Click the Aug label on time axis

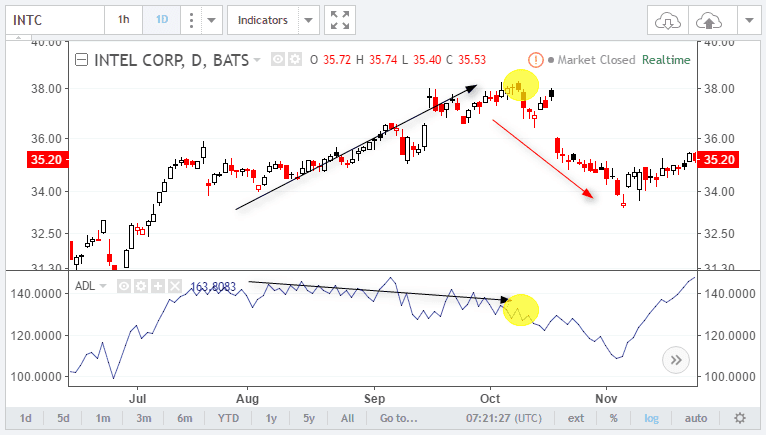coord(247,398)
